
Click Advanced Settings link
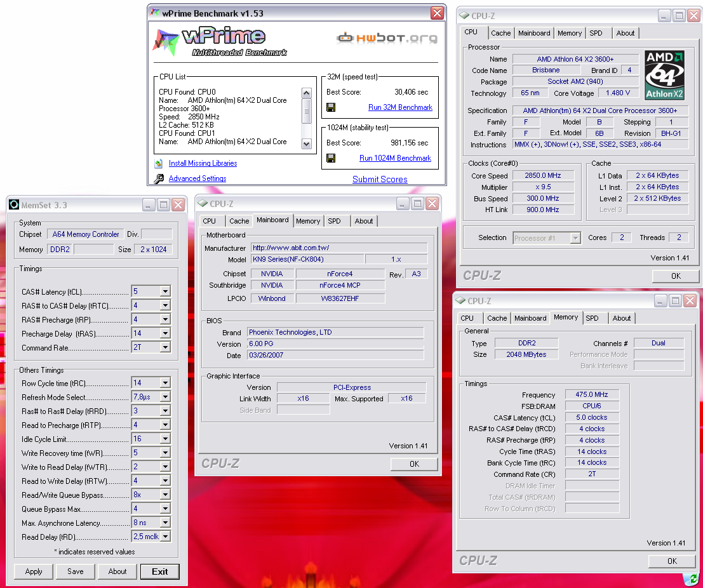point(198,178)
